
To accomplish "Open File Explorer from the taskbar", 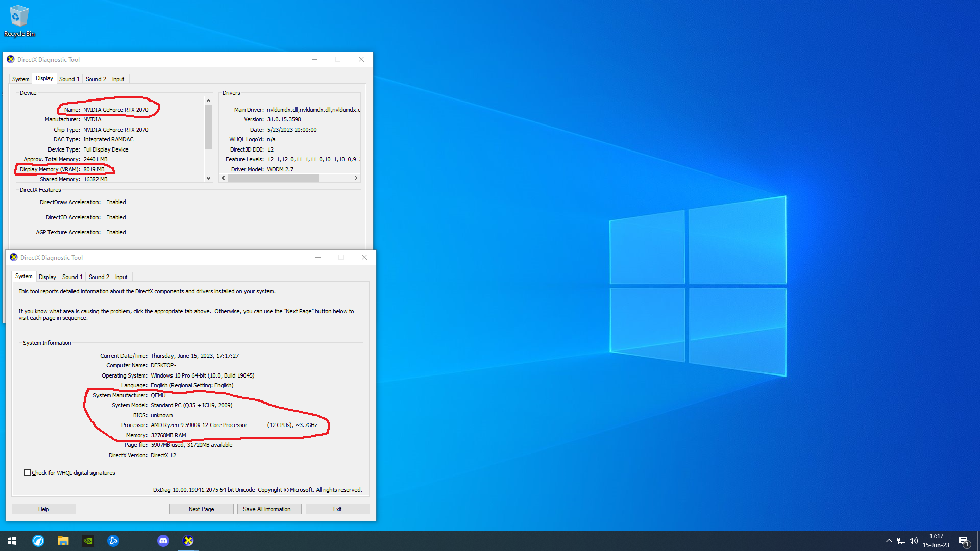I will tap(63, 541).
